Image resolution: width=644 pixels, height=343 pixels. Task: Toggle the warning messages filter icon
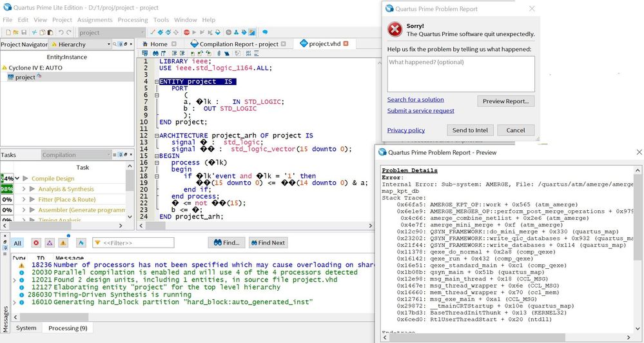[63, 243]
